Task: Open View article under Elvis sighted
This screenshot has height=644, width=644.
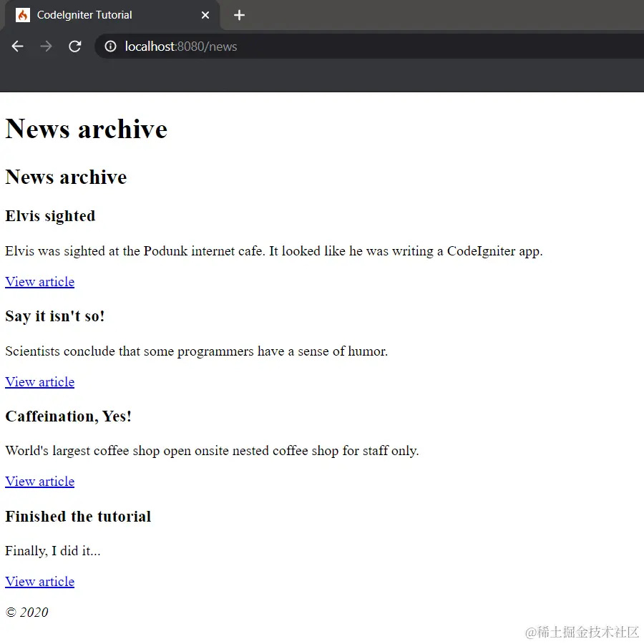Action: coord(40,282)
